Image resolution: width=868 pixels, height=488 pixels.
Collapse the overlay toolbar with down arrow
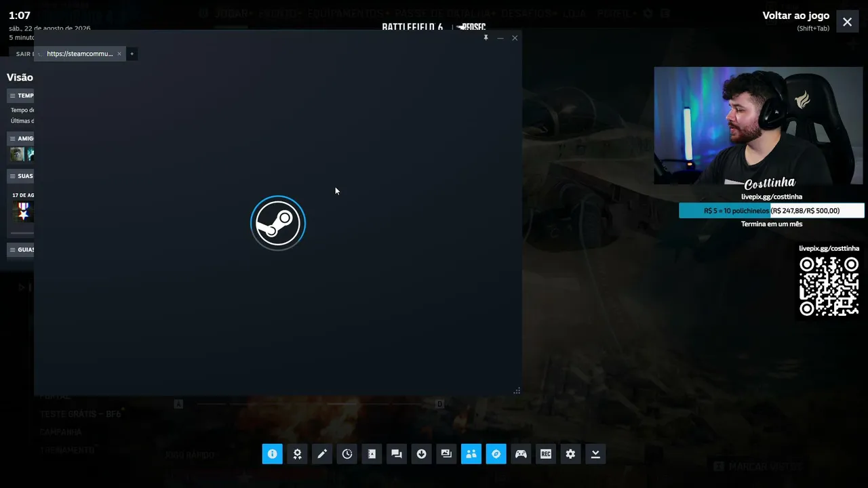click(x=595, y=454)
